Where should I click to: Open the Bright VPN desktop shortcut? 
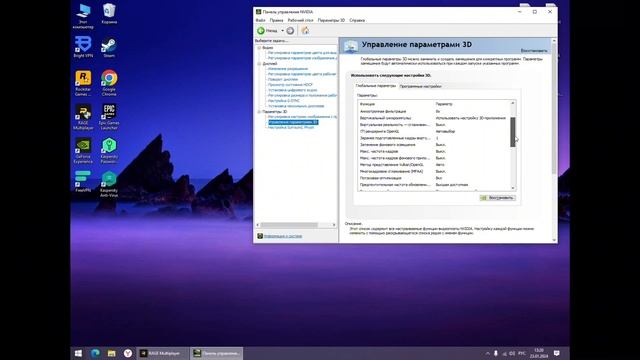pyautogui.click(x=83, y=47)
